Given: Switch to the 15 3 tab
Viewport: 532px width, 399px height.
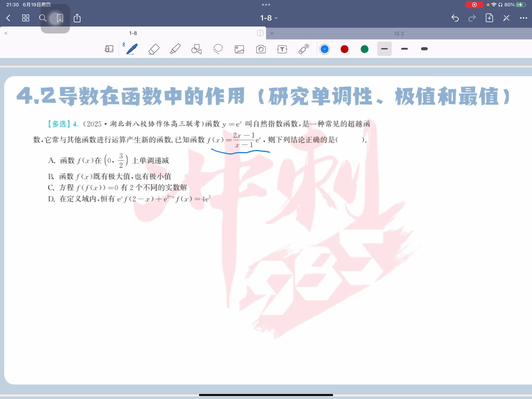Looking at the screenshot, I should click(399, 34).
